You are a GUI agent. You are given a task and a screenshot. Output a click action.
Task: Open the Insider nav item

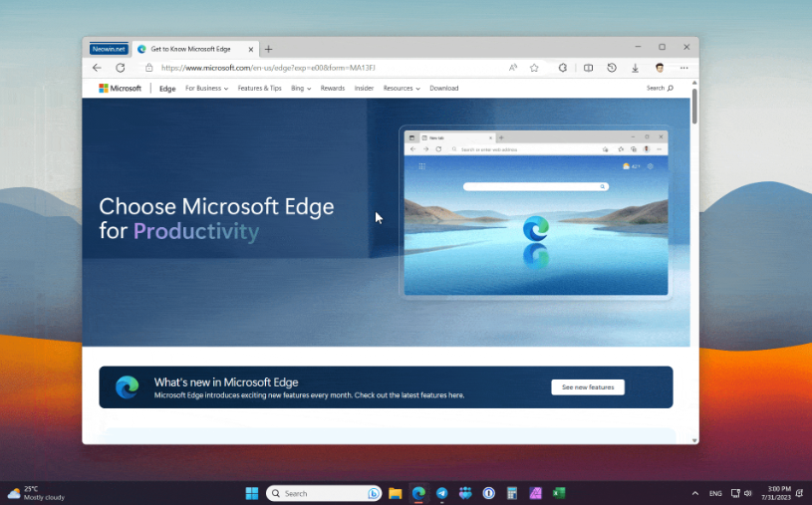click(x=364, y=88)
